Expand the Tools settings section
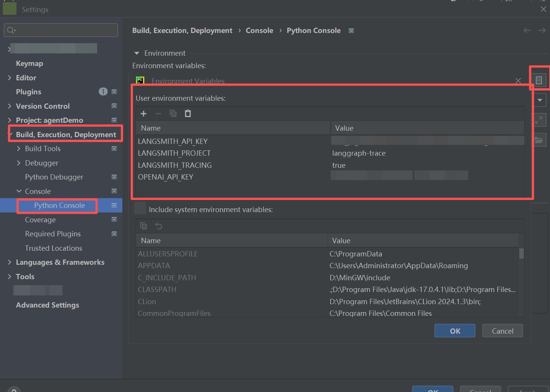 coord(9,276)
